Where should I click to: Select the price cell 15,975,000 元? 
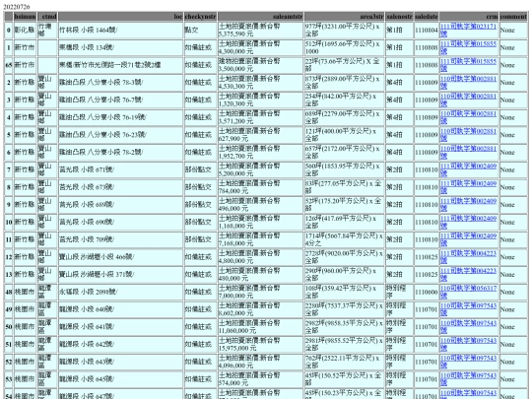[x=260, y=345]
